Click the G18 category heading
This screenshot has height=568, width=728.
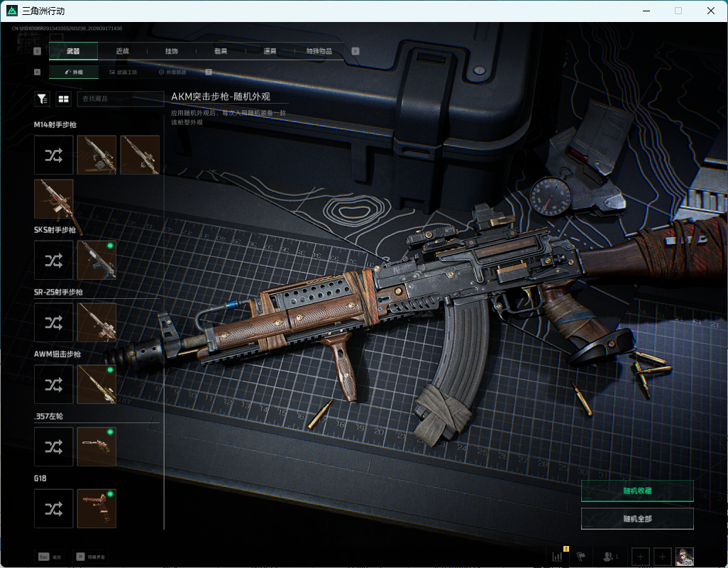[x=40, y=479]
